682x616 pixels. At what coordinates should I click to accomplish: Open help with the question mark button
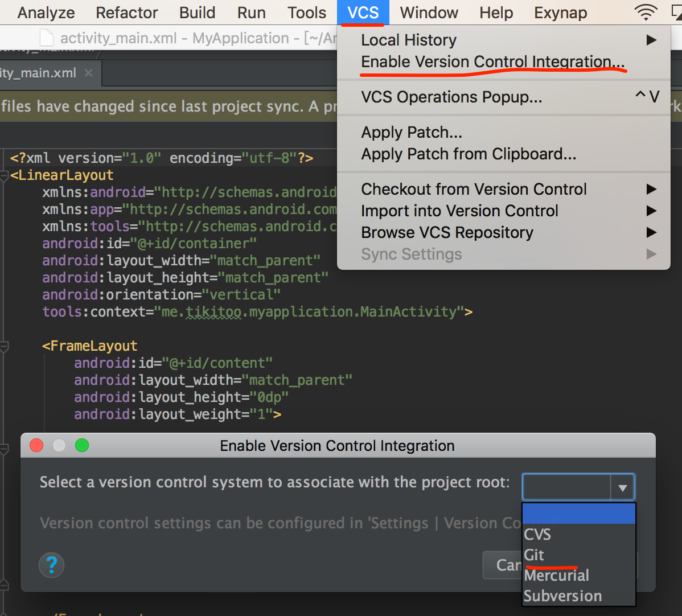51,565
